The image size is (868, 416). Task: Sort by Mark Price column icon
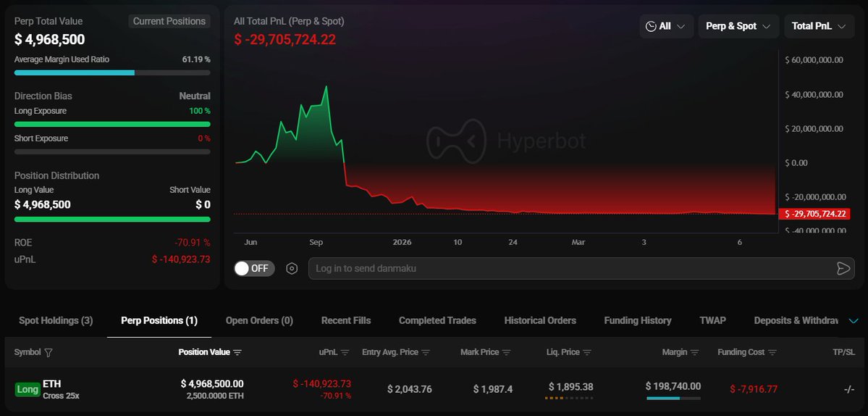(x=507, y=352)
